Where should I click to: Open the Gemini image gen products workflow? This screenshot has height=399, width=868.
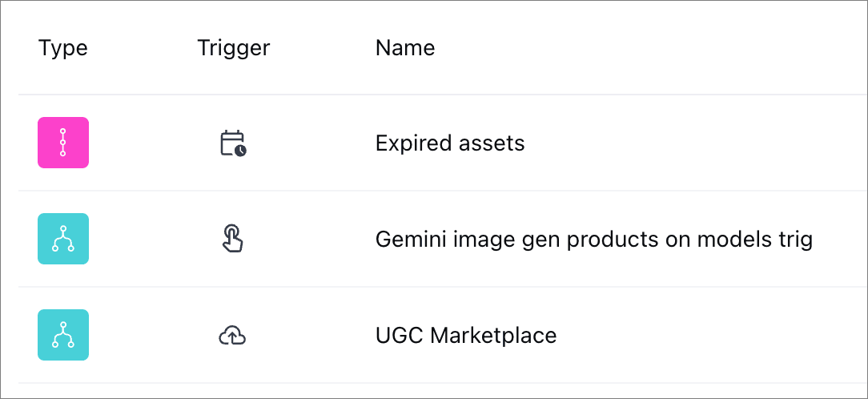[593, 240]
